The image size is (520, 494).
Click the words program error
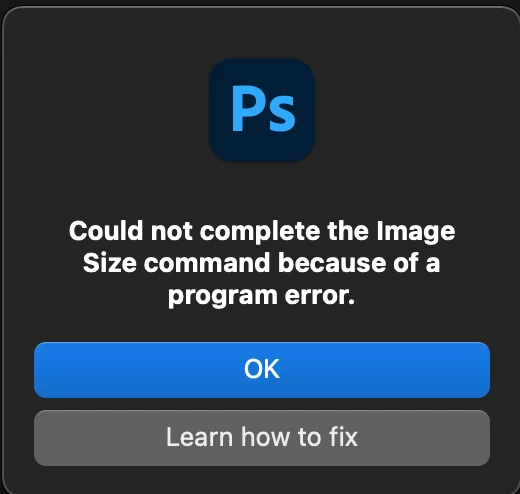pyautogui.click(x=262, y=296)
